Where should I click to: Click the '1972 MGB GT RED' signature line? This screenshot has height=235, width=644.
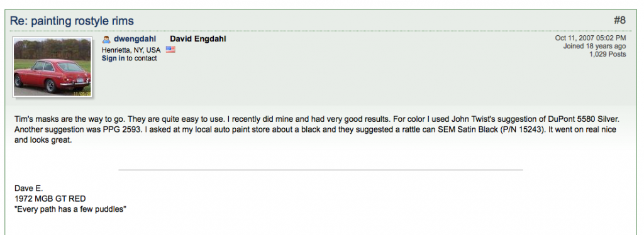pos(50,199)
